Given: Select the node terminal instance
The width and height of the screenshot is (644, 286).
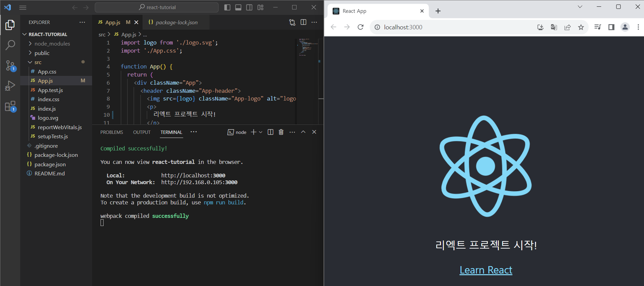Looking at the screenshot, I should pyautogui.click(x=237, y=132).
